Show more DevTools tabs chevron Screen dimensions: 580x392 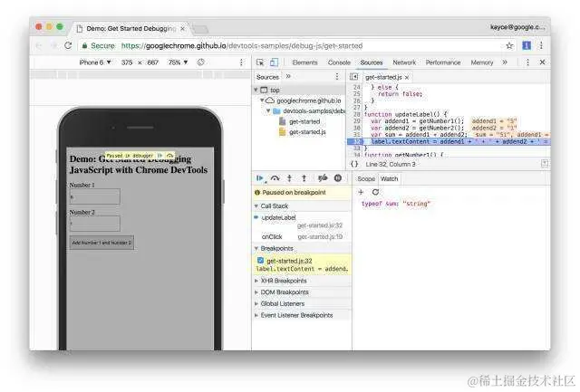(x=505, y=62)
